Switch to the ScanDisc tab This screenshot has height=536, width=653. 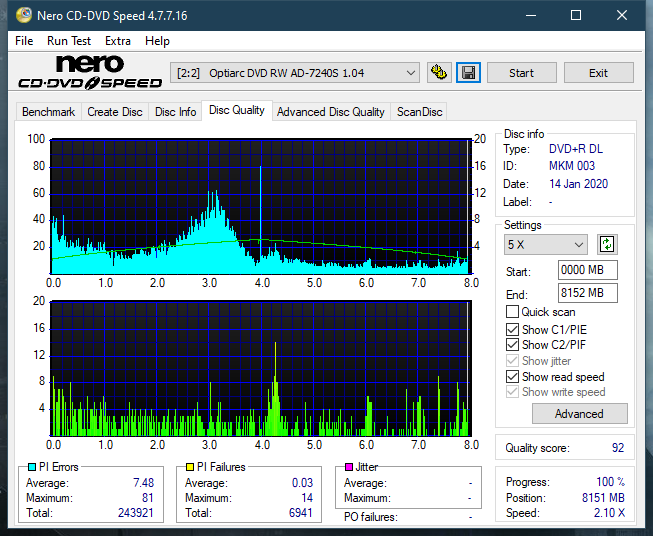tap(419, 112)
